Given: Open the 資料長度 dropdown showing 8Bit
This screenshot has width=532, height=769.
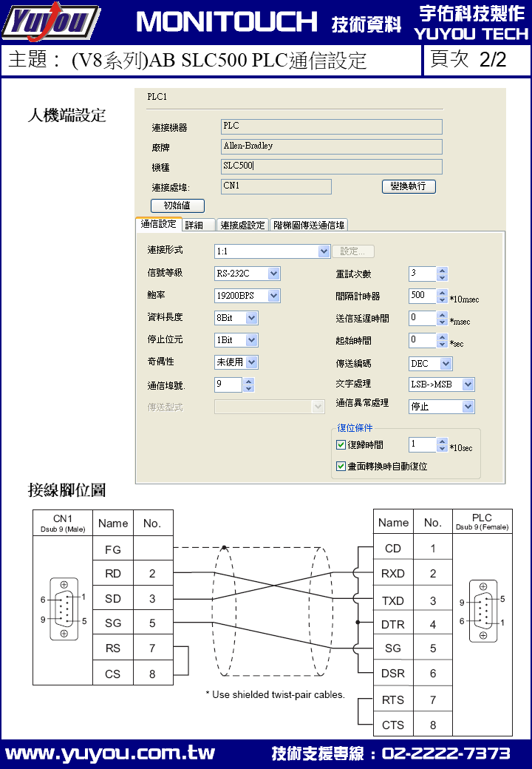Looking at the screenshot, I should 236,318.
